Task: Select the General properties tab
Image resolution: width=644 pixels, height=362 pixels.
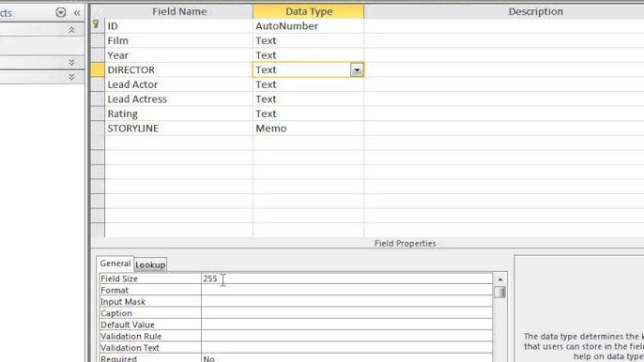Action: (115, 264)
